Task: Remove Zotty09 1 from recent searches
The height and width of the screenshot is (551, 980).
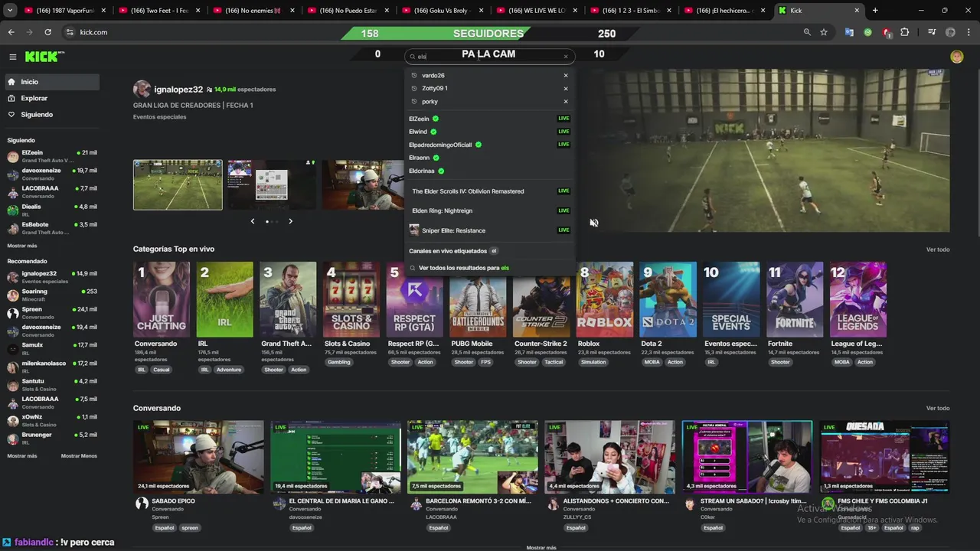Action: pos(566,89)
